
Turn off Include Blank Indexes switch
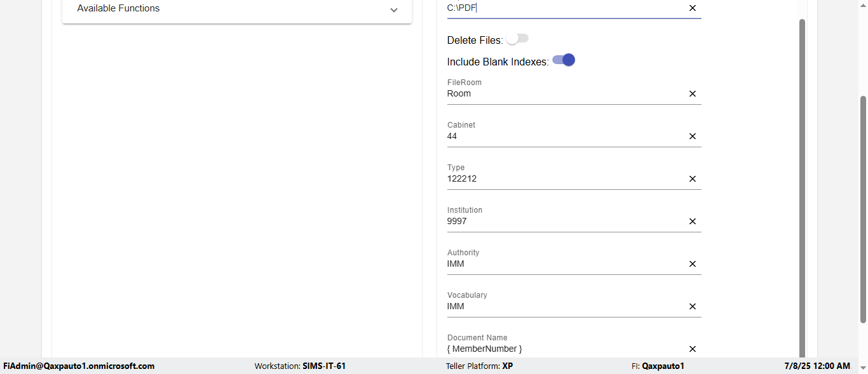point(564,60)
